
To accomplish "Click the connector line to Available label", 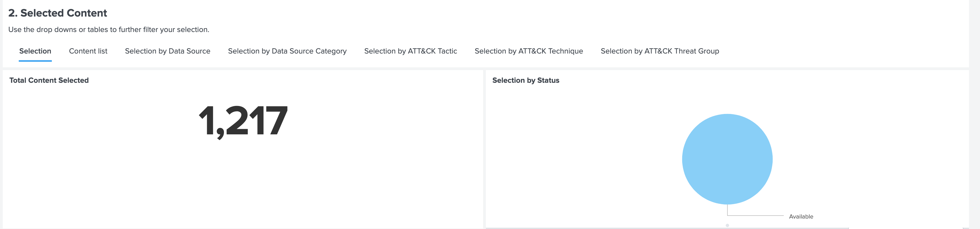I will (x=757, y=216).
